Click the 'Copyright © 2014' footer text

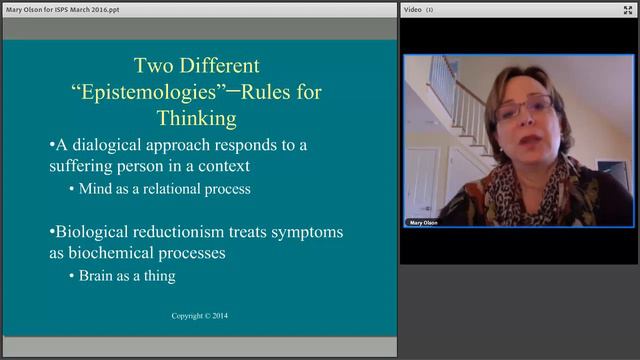200,316
